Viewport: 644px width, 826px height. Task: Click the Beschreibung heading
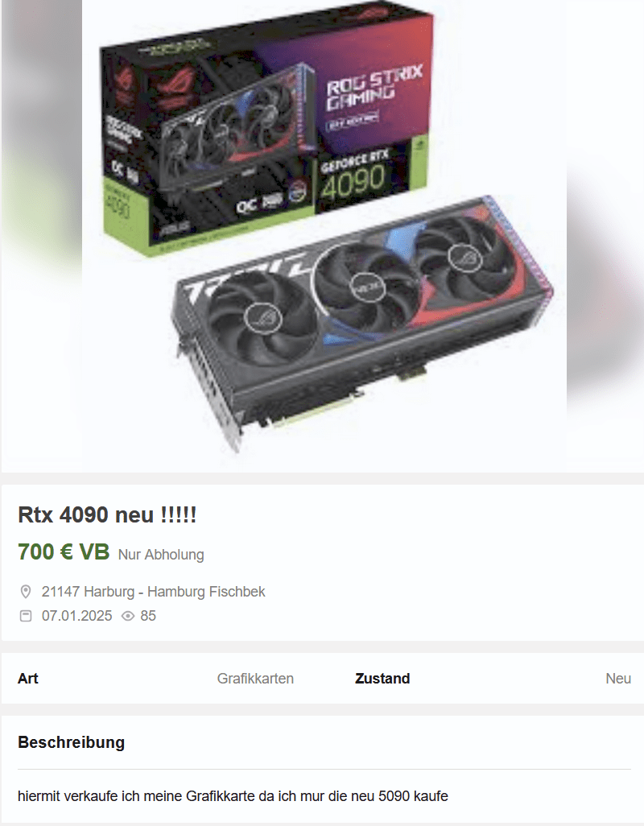pos(71,742)
